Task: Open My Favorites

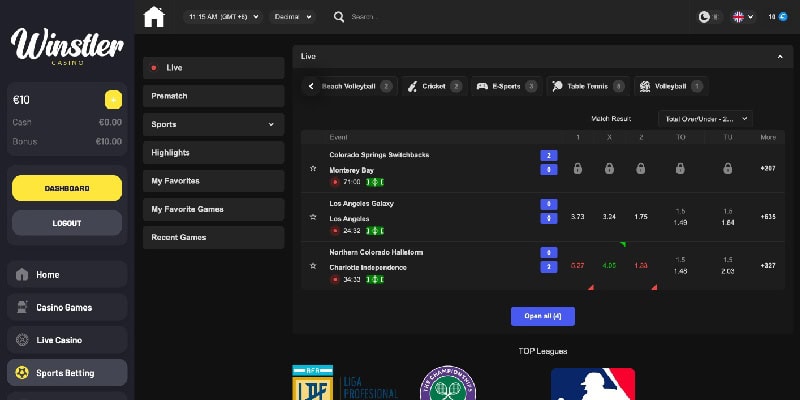Action: (x=213, y=181)
